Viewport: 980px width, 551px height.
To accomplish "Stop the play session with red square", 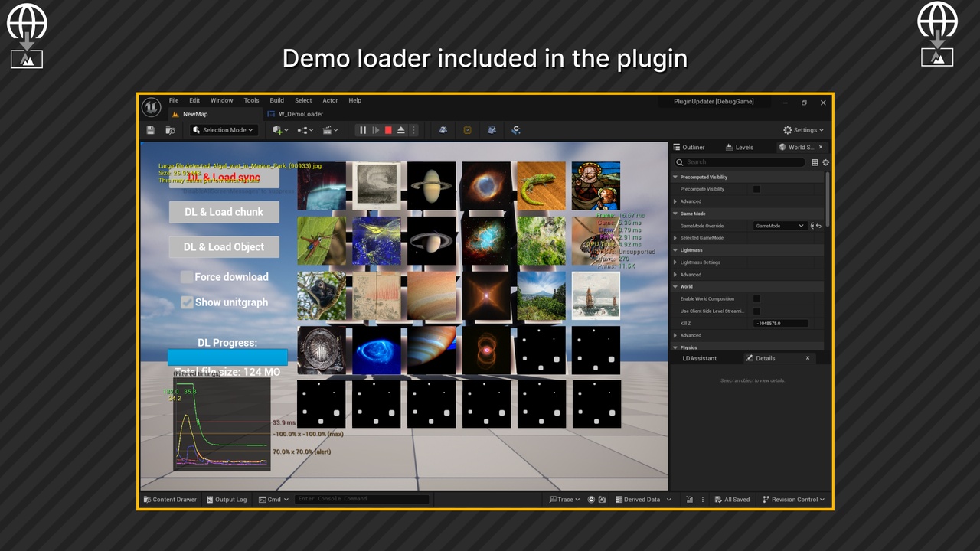I will pos(388,130).
